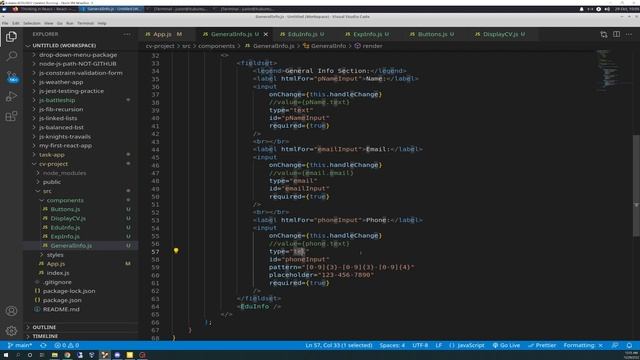This screenshot has height=360, width=640.
Task: Open the Selection menu
Action: point(31,23)
